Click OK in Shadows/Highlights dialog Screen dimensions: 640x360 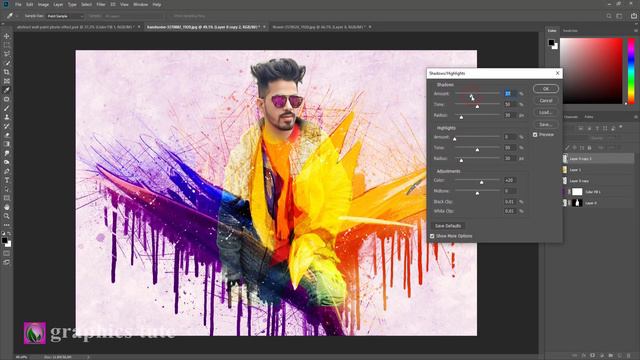[546, 89]
